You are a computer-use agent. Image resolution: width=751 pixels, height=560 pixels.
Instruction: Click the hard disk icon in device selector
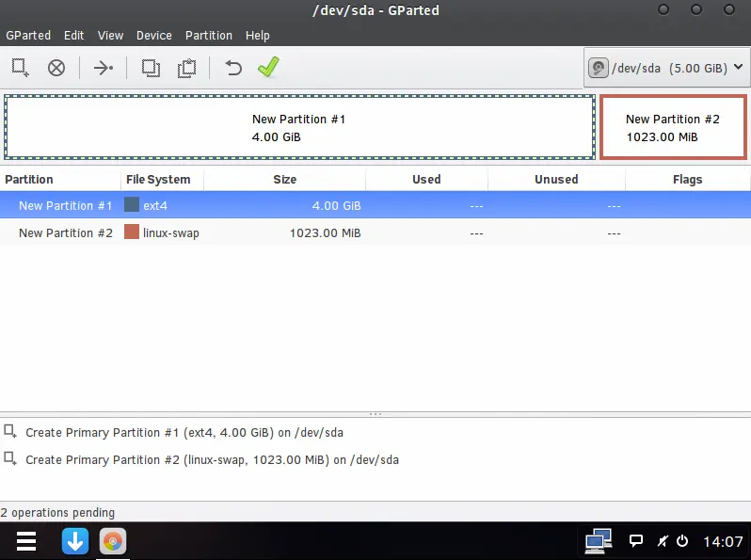click(x=599, y=68)
